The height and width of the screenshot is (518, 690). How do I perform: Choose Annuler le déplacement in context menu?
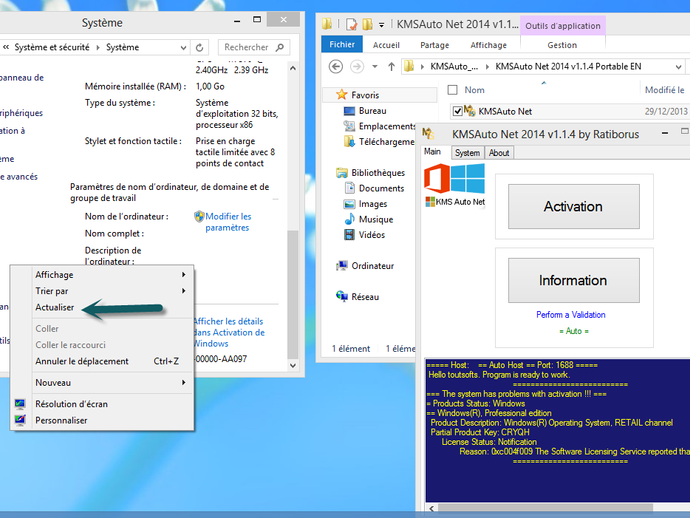[82, 361]
